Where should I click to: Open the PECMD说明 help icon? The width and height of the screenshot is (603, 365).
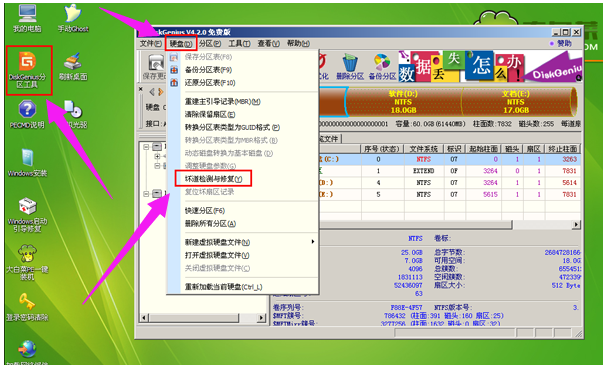(27, 114)
